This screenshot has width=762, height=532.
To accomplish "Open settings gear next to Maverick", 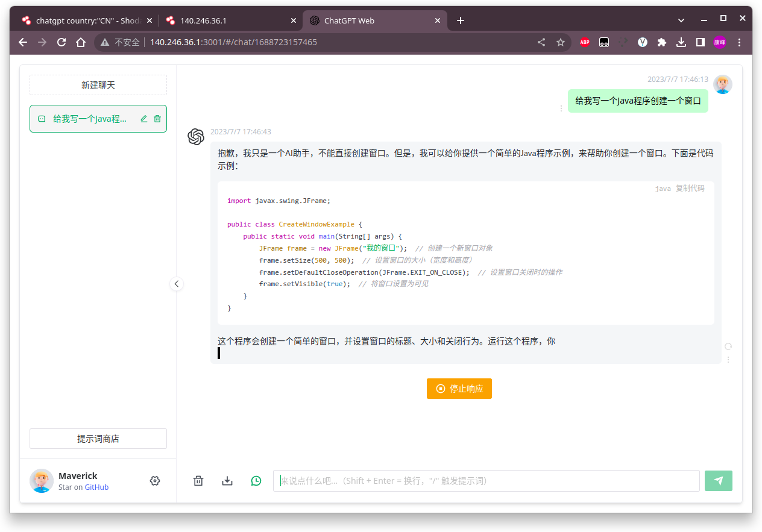I will click(155, 481).
